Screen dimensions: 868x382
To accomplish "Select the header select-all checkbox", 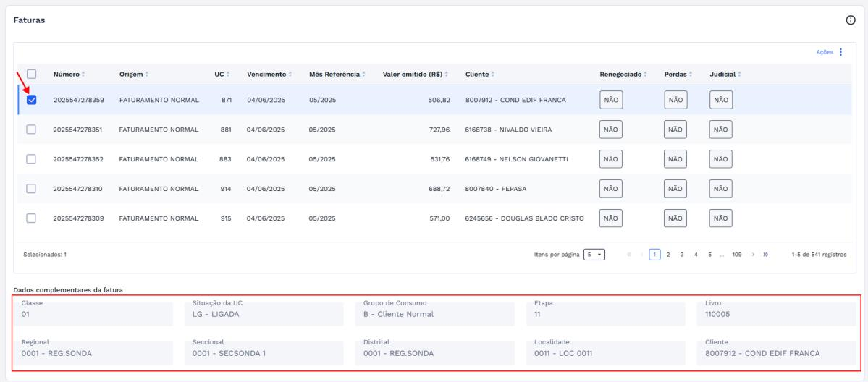I will (x=32, y=74).
